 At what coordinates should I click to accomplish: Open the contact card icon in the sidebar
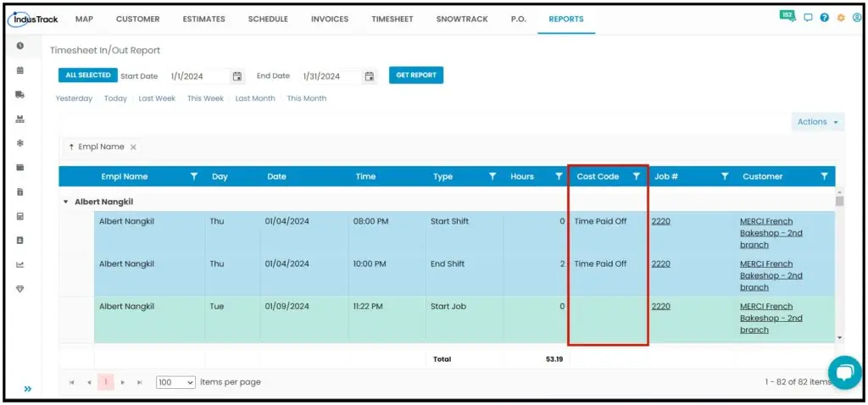pos(20,241)
